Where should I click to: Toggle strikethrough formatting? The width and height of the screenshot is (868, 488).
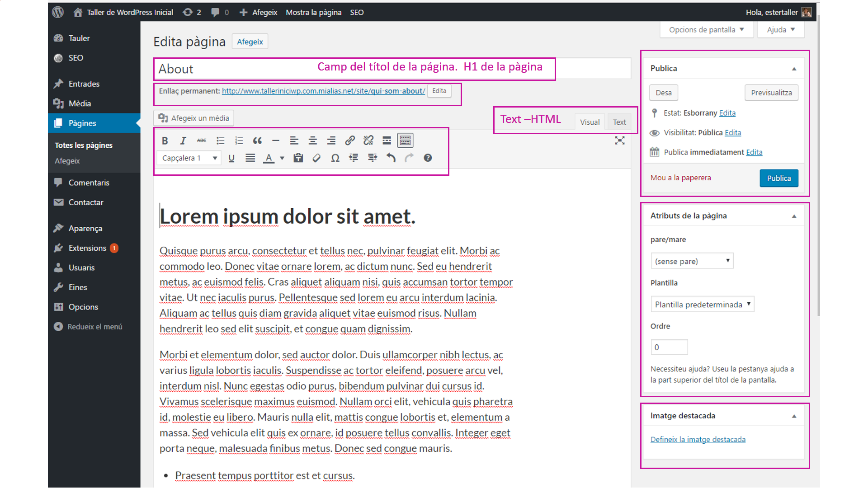pyautogui.click(x=202, y=141)
